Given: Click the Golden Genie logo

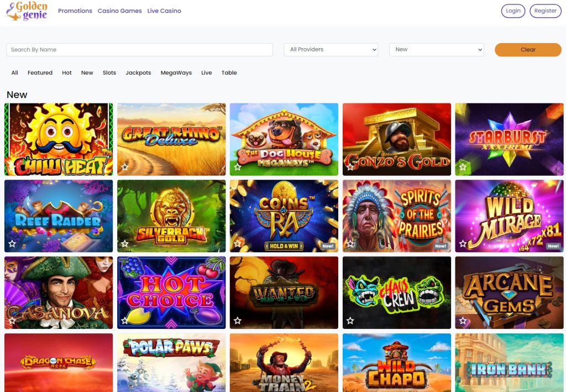Looking at the screenshot, I should pos(27,11).
